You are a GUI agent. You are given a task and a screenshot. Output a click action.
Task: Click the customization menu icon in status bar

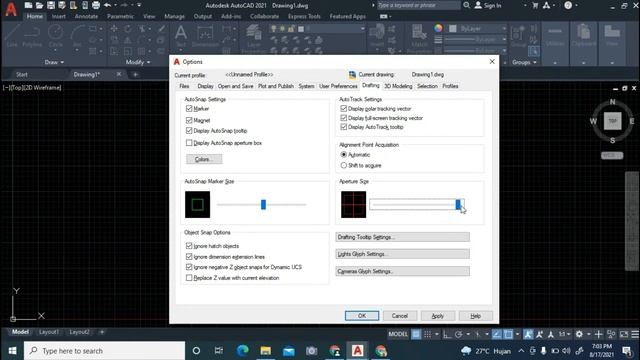[x=635, y=334]
